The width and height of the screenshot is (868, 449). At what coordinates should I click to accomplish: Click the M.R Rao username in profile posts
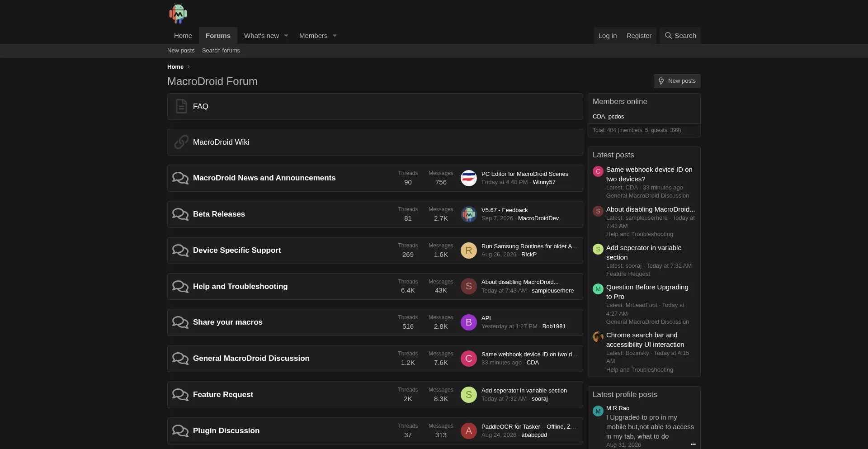[x=618, y=408]
